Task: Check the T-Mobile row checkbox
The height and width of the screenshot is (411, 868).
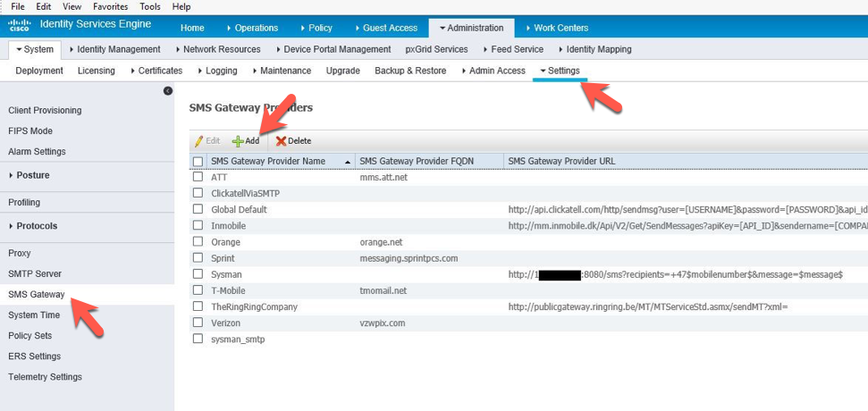Action: pyautogui.click(x=198, y=290)
